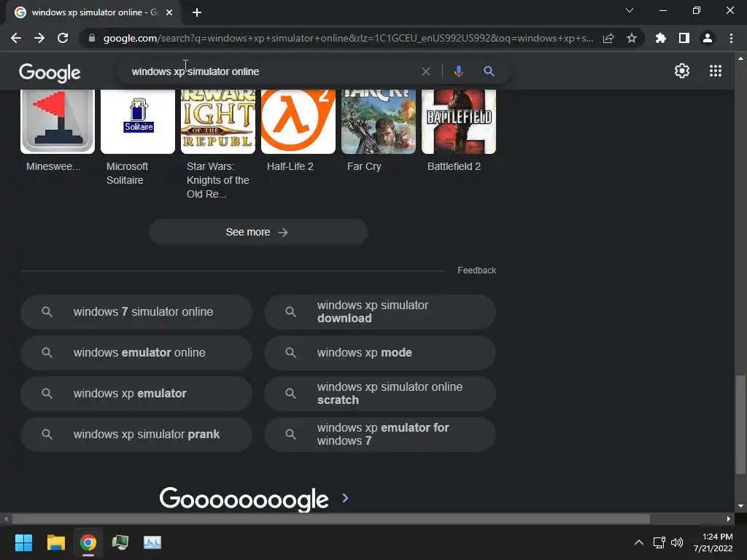747x560 pixels.
Task: Start voice search with microphone
Action: tap(458, 71)
